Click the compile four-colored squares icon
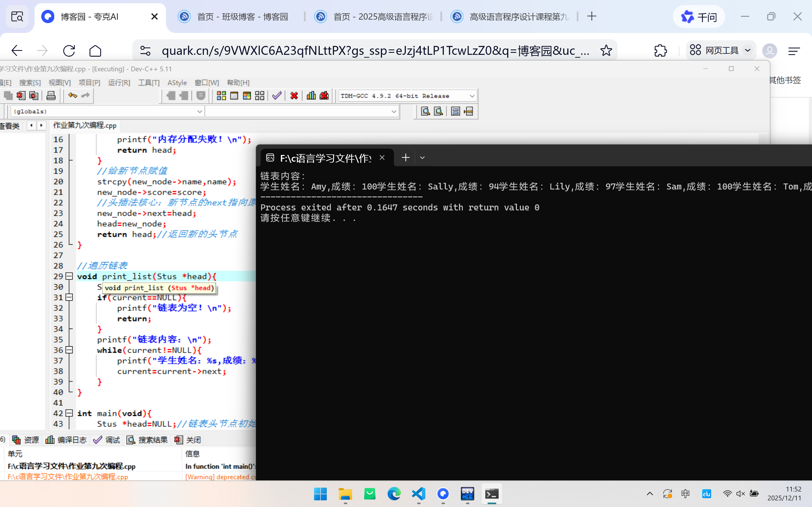 221,96
